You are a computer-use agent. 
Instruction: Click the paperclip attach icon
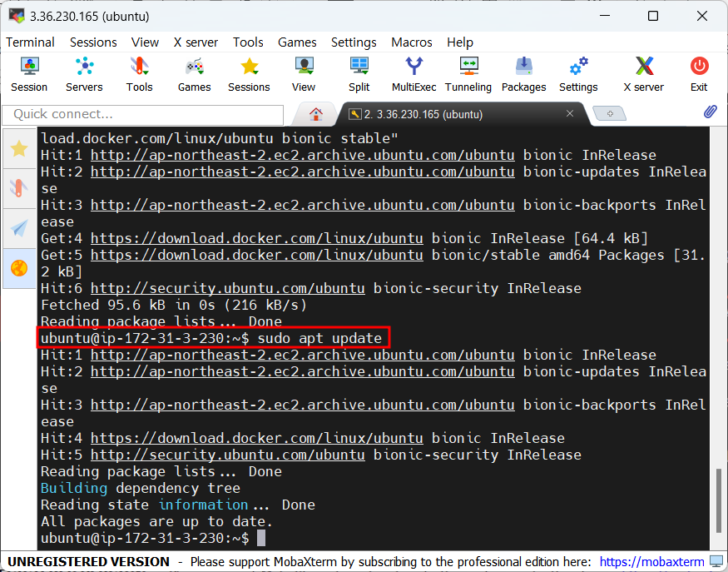coord(710,112)
